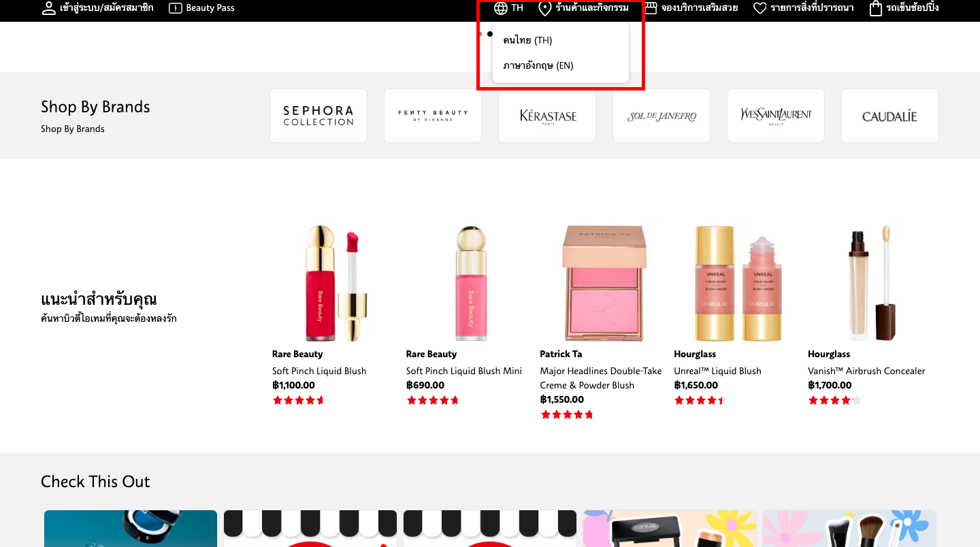Click Patrick Ta blush compact image

(604, 283)
